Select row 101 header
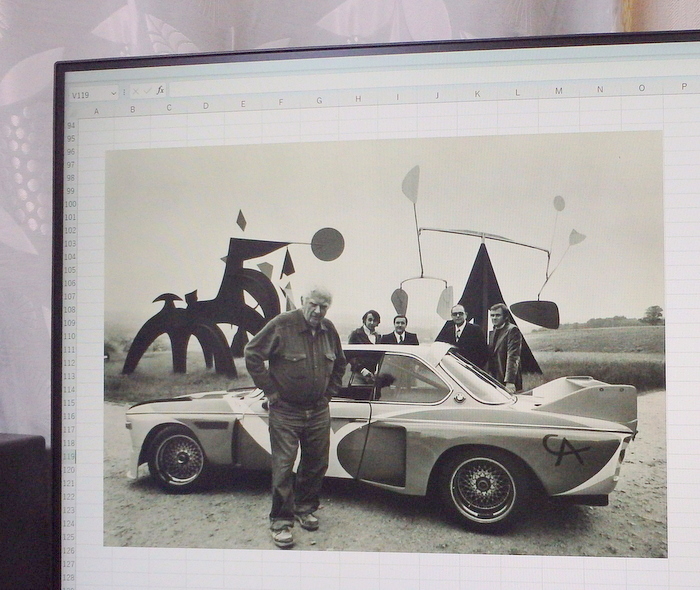Screen dimensions: 700x590 71,217
